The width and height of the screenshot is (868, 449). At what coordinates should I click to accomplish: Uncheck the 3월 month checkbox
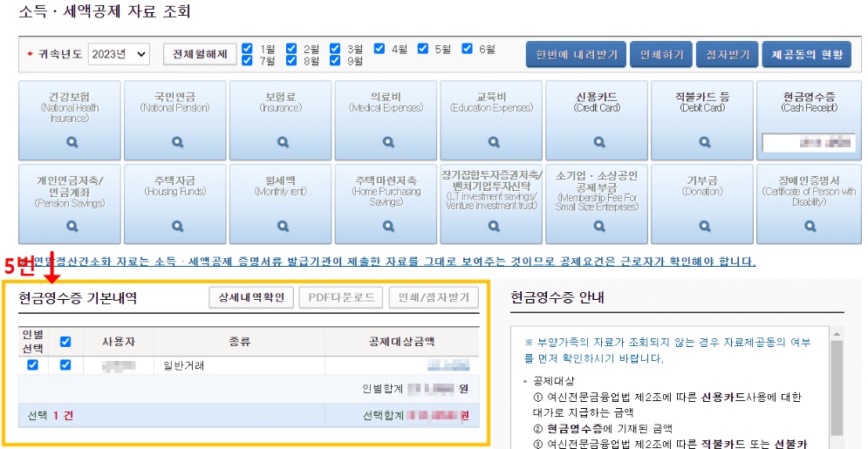(335, 48)
